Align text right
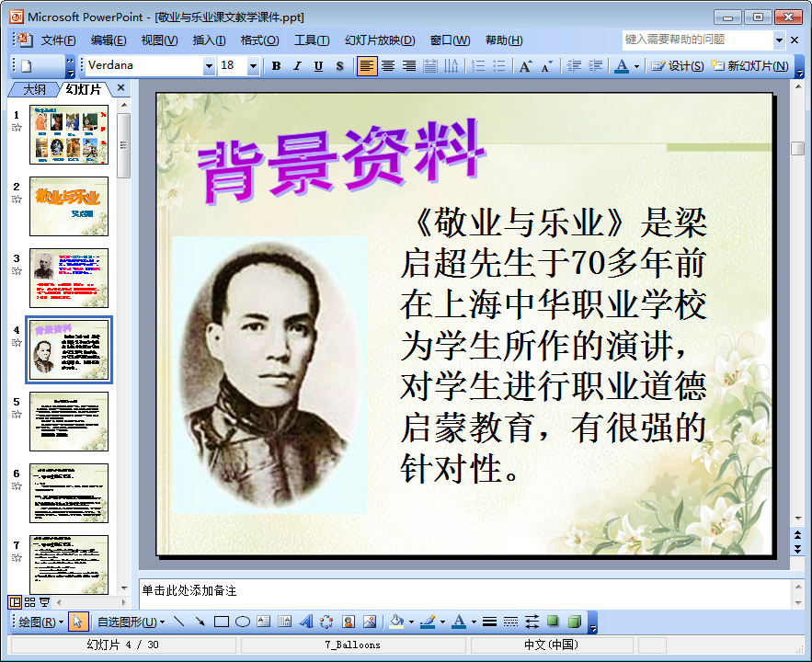The image size is (812, 662). (409, 65)
